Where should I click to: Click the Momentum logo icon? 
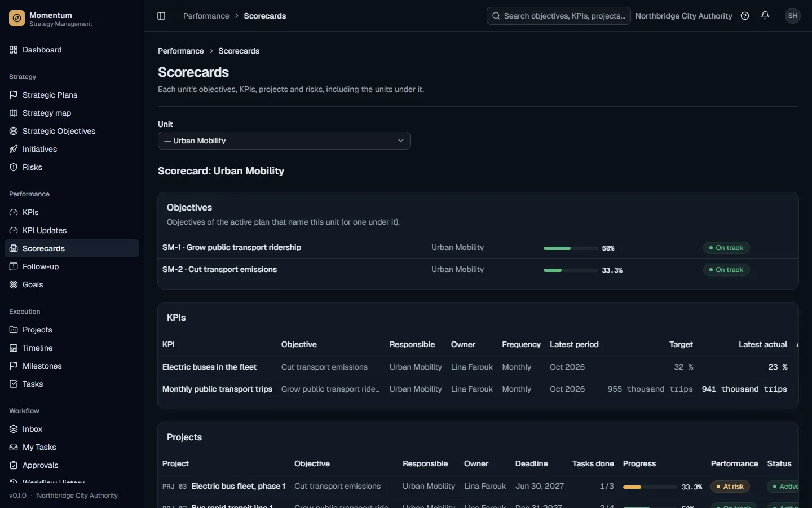coord(17,19)
